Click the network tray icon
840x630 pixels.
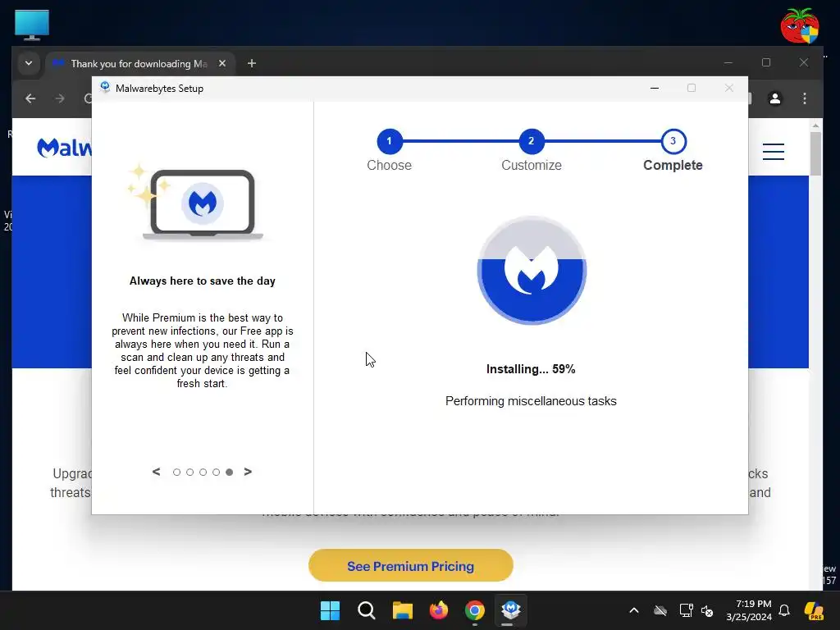pyautogui.click(x=686, y=610)
